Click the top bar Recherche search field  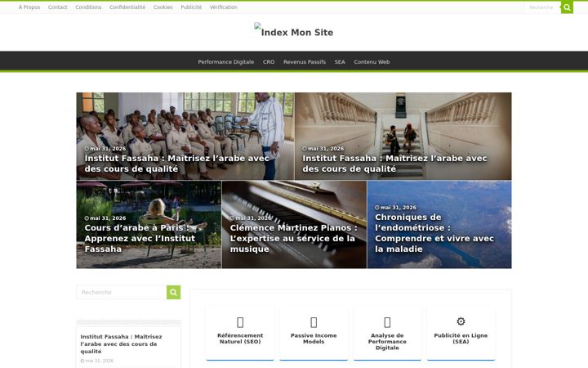[542, 7]
